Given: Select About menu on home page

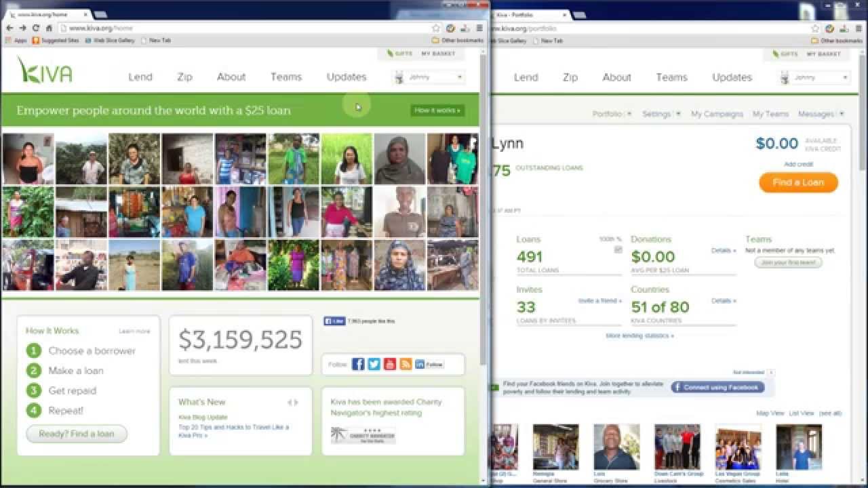Looking at the screenshot, I should [x=231, y=77].
